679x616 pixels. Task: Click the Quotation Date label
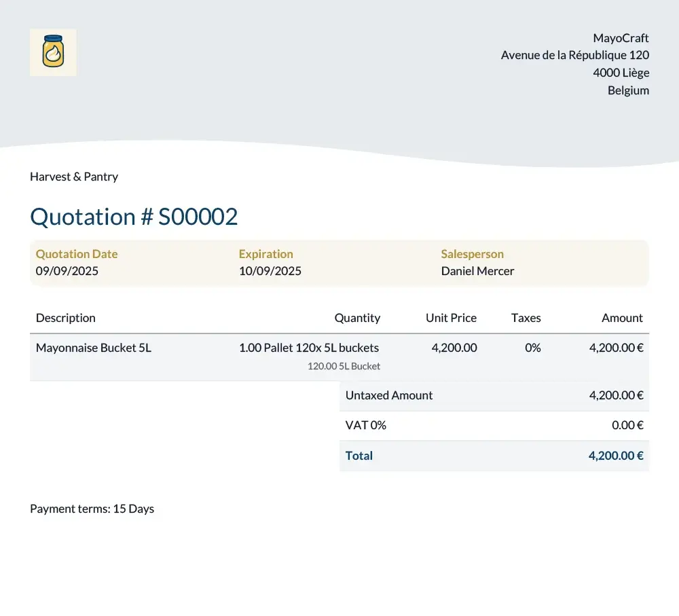tap(77, 254)
